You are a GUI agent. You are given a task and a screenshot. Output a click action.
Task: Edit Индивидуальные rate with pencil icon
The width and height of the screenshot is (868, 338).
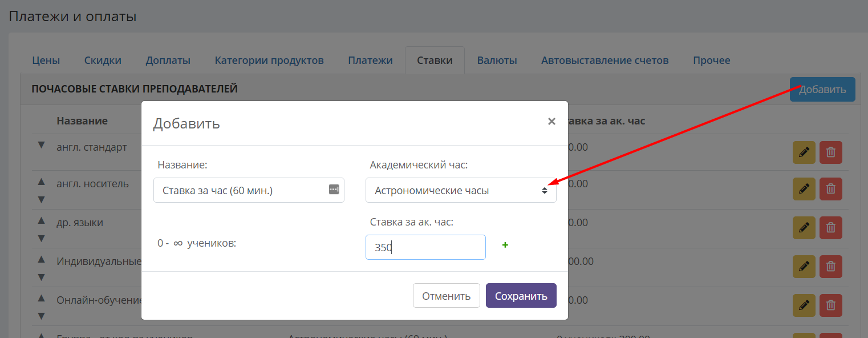pyautogui.click(x=804, y=267)
